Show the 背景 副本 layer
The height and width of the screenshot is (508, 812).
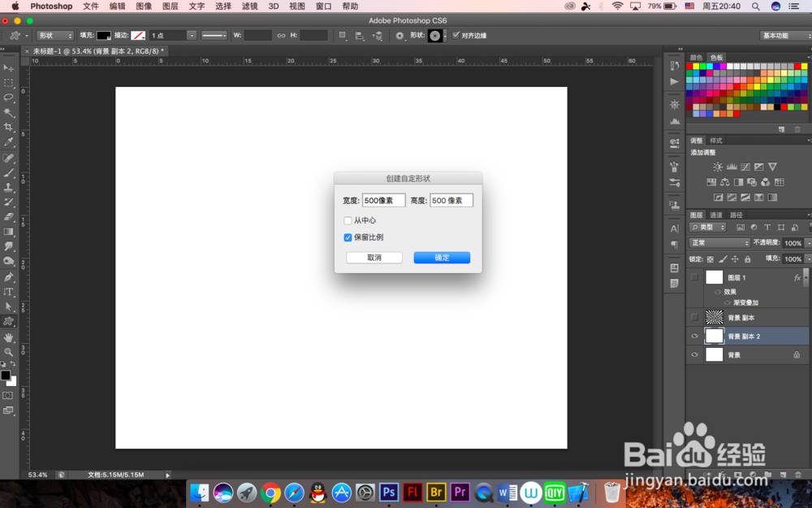tap(694, 317)
